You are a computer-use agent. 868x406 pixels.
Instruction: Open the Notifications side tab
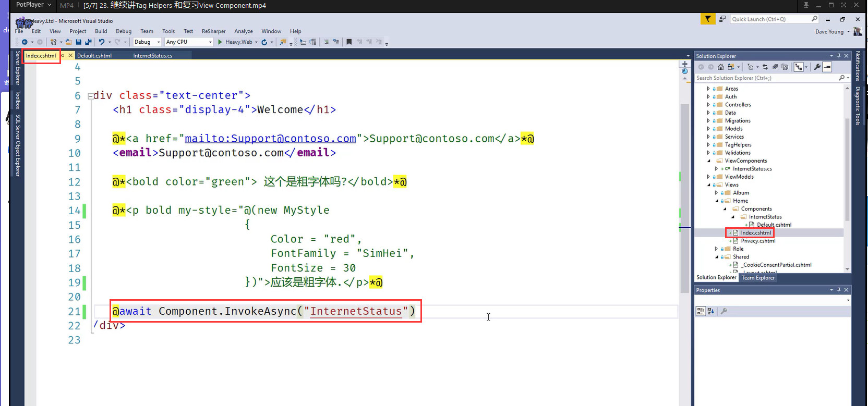[x=858, y=66]
